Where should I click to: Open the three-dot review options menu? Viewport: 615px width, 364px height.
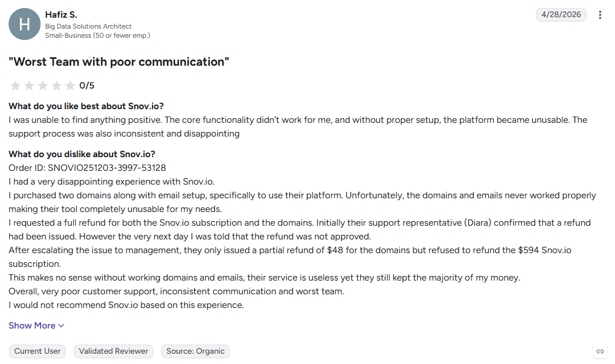click(x=600, y=15)
